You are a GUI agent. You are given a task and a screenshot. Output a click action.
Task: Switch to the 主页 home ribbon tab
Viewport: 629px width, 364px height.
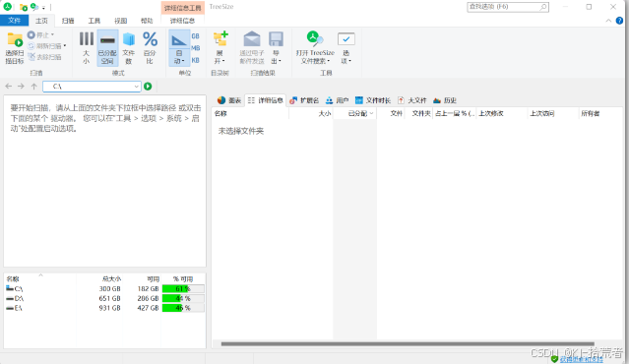click(41, 21)
